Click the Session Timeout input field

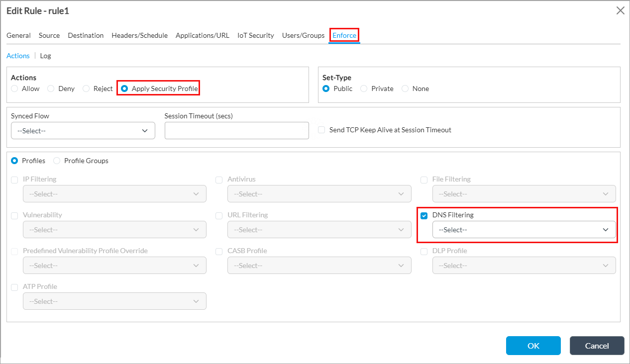pyautogui.click(x=236, y=131)
